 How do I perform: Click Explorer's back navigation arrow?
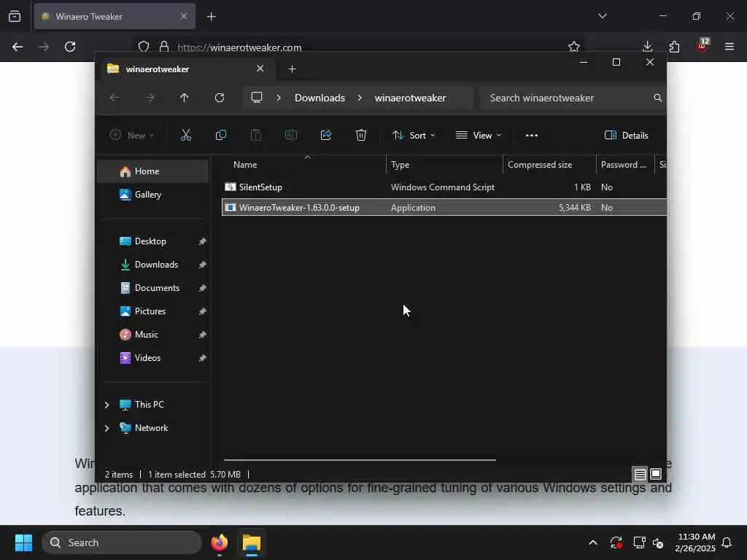coord(115,98)
